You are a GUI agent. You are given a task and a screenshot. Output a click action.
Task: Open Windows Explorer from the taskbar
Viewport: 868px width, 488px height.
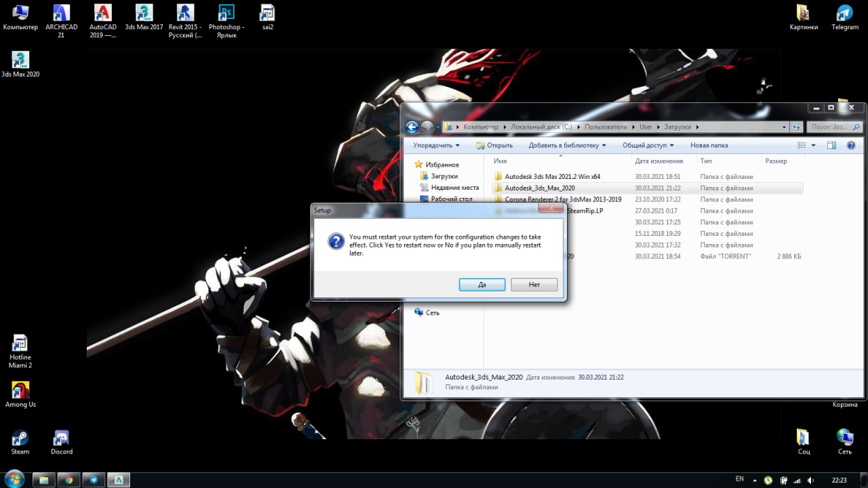click(x=43, y=480)
